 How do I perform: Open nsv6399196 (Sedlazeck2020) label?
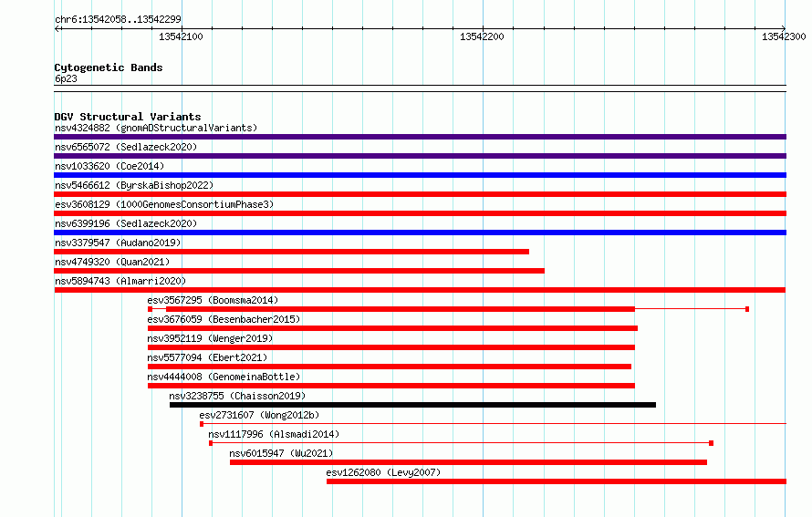point(126,223)
